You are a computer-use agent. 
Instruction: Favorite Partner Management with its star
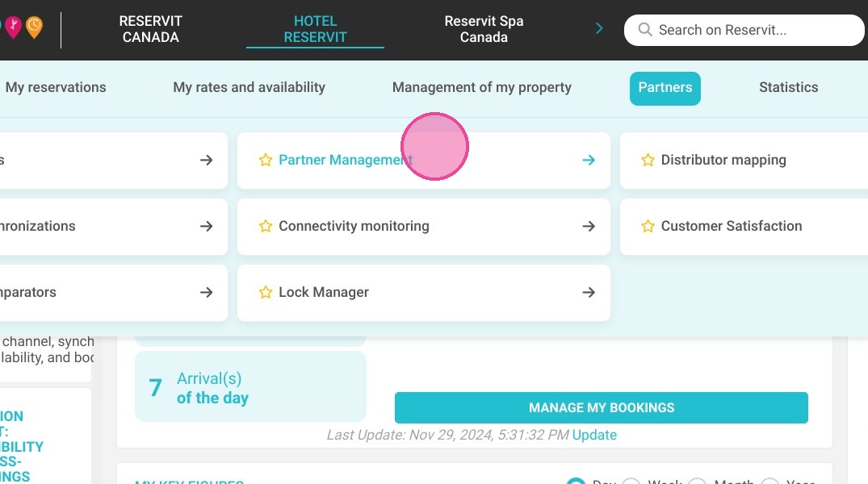click(266, 161)
